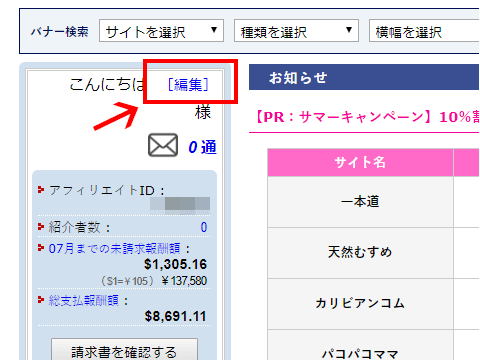Click the $1,305.16 unclaimed amount

tap(175, 265)
